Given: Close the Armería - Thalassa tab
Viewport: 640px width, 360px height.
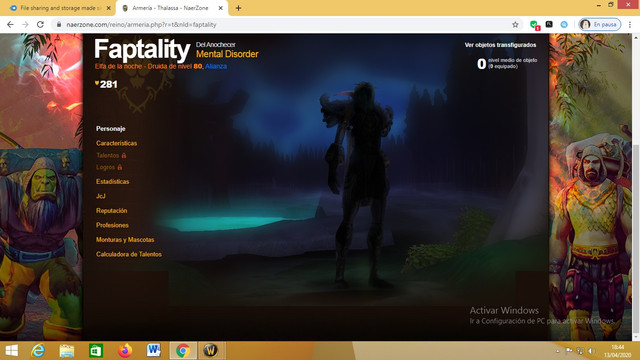Looking at the screenshot, I should click(x=220, y=8).
